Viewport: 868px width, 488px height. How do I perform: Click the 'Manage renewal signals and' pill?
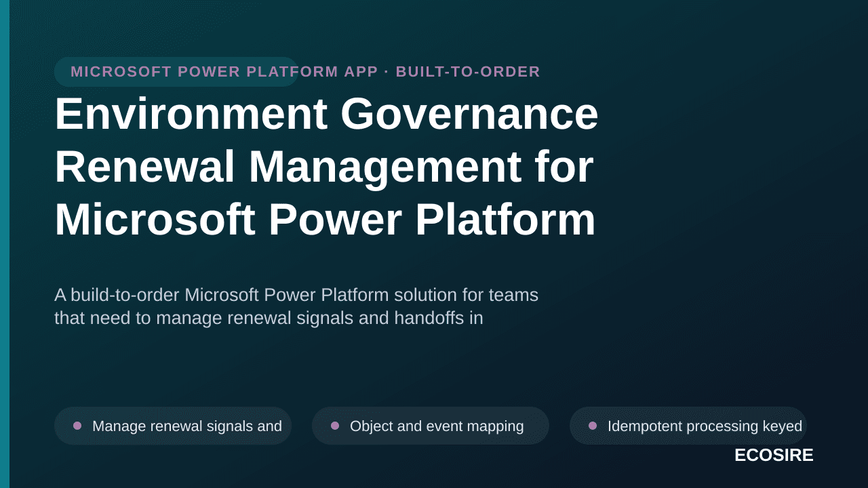[x=173, y=426]
